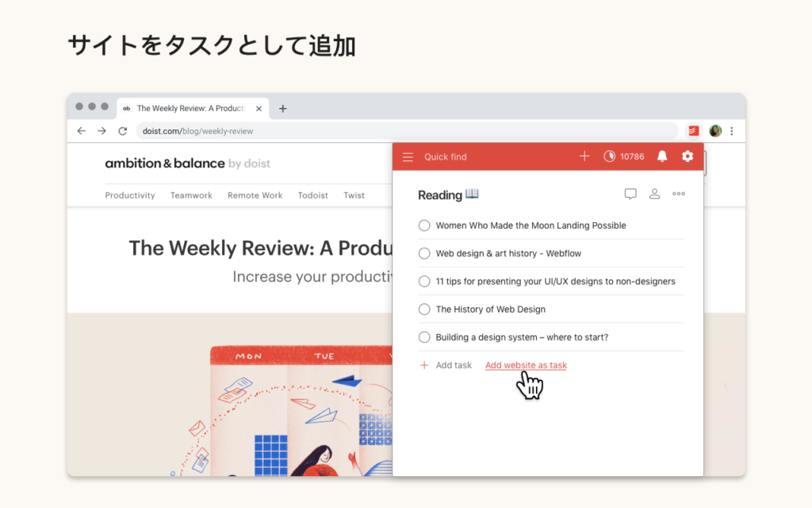Complete task Women Who Made the Moon Landing

[x=424, y=225]
